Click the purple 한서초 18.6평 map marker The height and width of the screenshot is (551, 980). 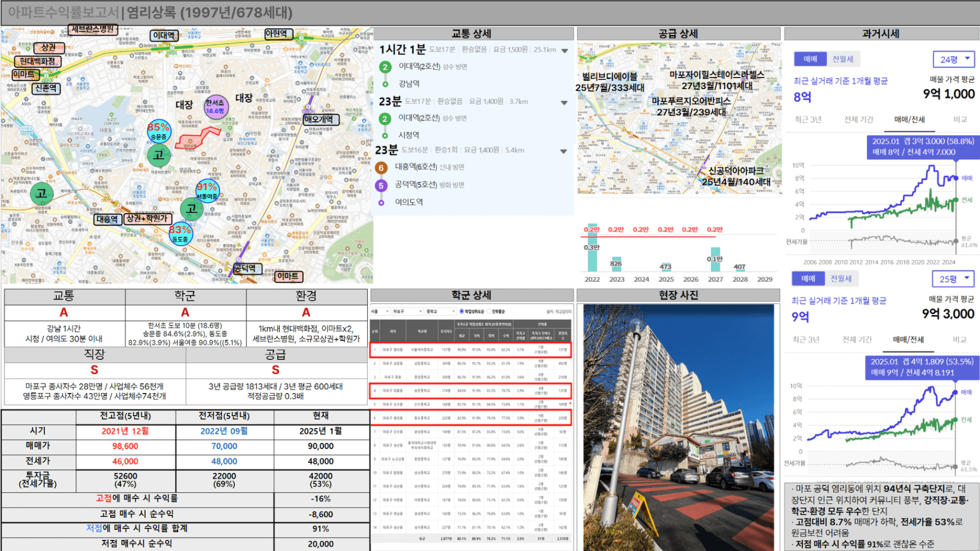(215, 107)
